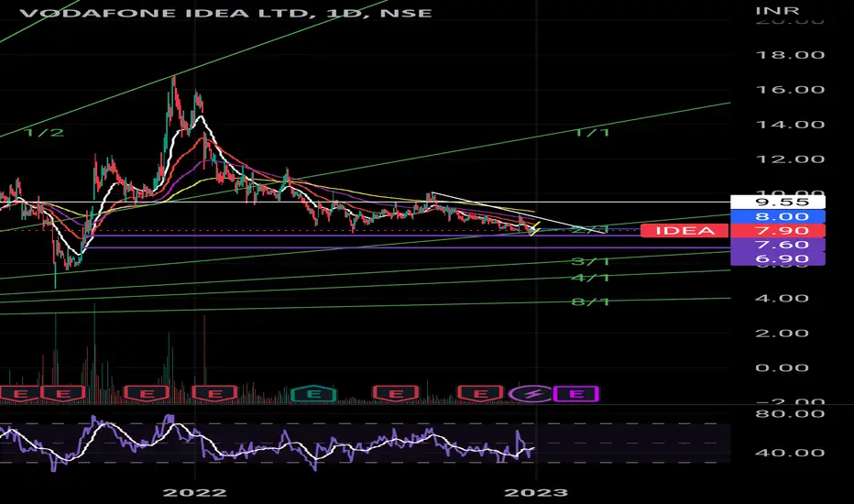Select the blue 8.00 price label

(x=778, y=216)
